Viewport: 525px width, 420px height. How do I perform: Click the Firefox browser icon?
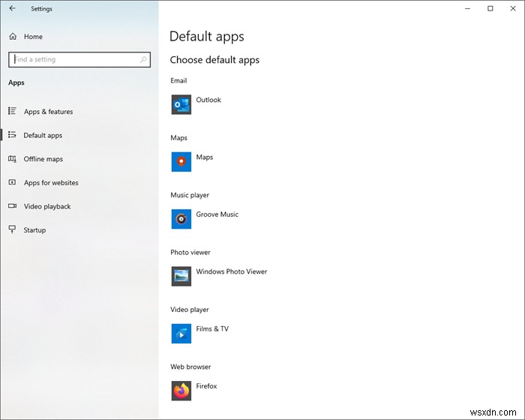pyautogui.click(x=181, y=391)
